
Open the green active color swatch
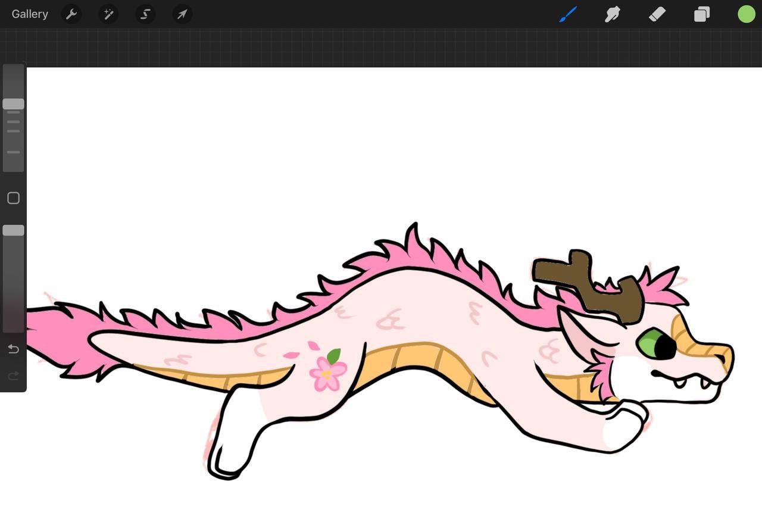[x=746, y=14]
